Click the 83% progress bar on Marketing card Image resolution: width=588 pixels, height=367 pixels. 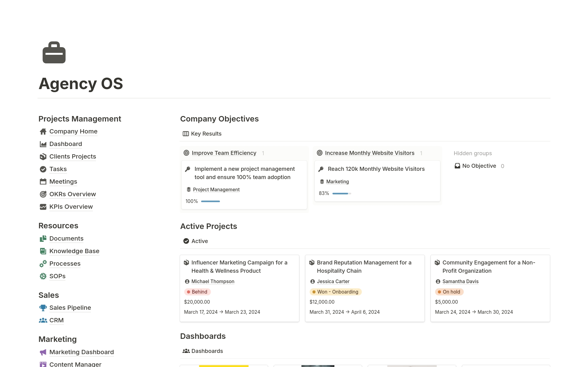pos(341,193)
